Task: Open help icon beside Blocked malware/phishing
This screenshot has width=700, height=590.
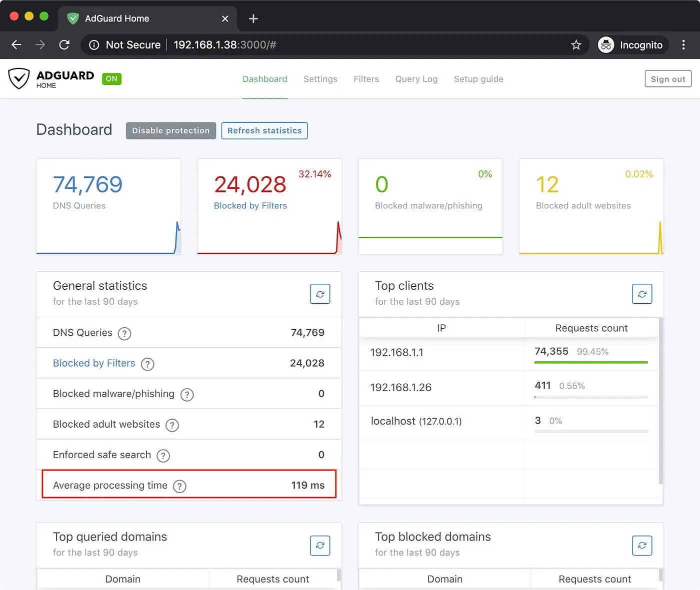Action: [187, 395]
